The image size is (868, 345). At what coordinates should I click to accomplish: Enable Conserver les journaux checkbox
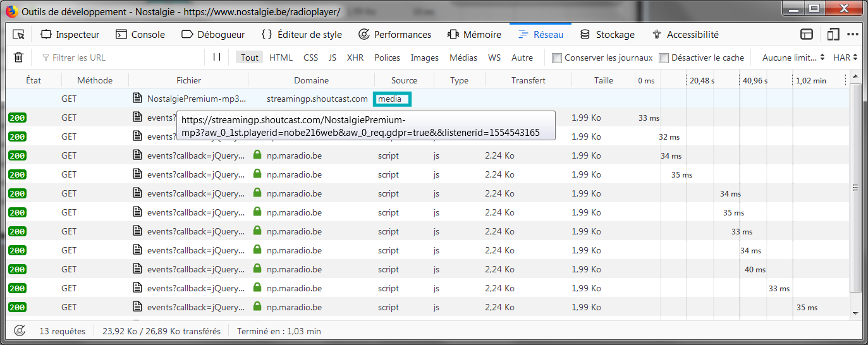[557, 58]
